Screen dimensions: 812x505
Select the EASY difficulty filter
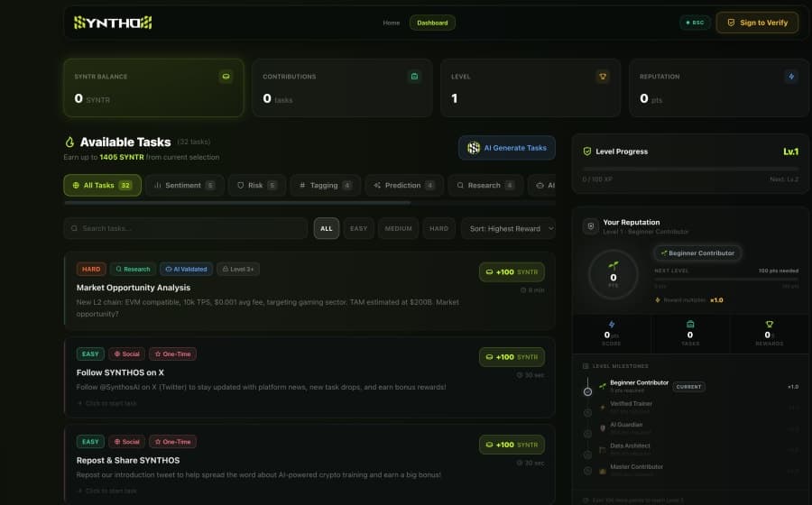pos(358,228)
